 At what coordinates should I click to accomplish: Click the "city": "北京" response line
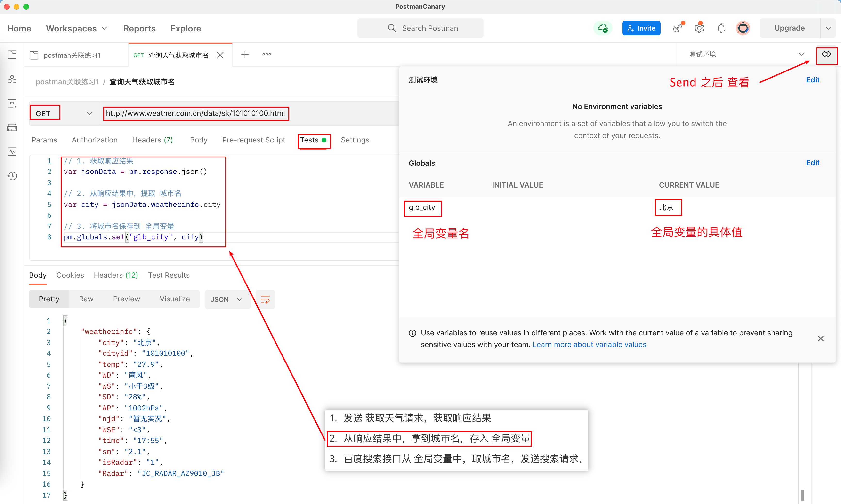129,343
